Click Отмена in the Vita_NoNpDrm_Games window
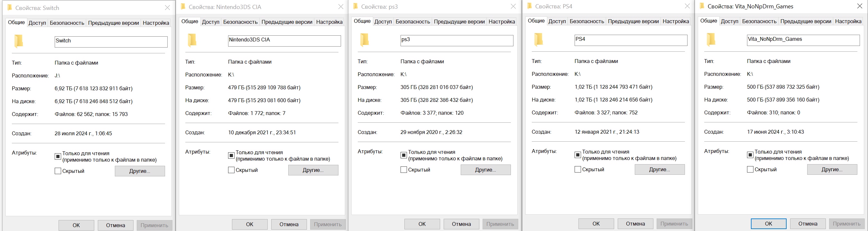The width and height of the screenshot is (868, 231). click(808, 224)
